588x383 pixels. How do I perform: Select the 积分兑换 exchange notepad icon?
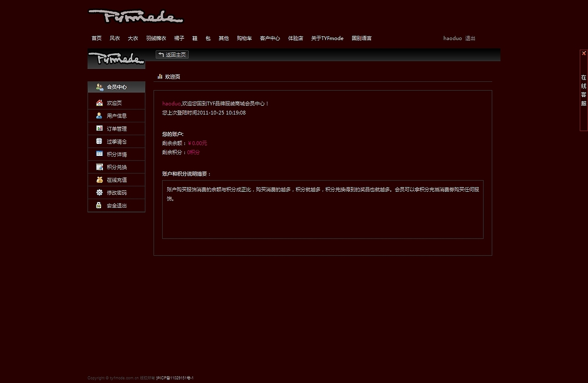(x=99, y=167)
